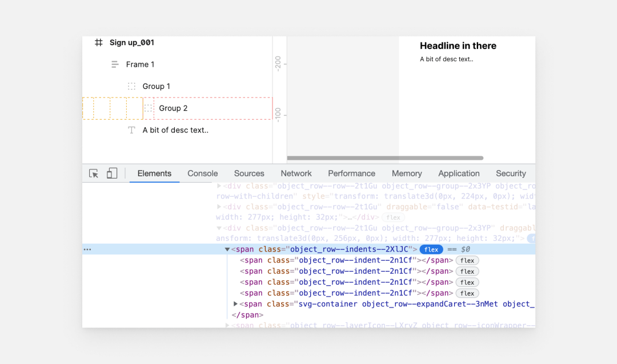
Task: Expand the svg-container expandCaret span node
Action: [235, 304]
